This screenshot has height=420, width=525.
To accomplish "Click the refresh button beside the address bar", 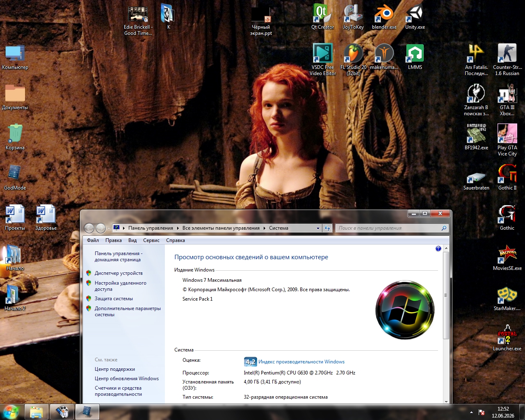I will click(x=327, y=228).
